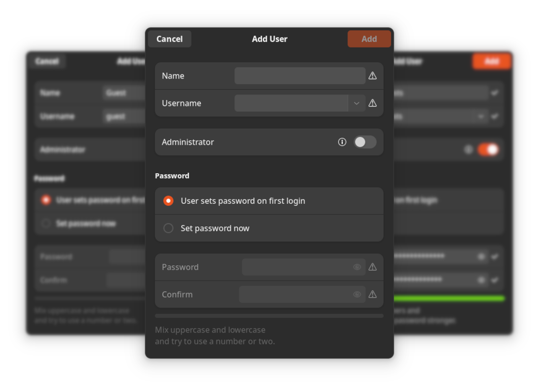Viewport: 539px width, 392px height.
Task: Click the warning icon next to Username
Action: point(373,103)
